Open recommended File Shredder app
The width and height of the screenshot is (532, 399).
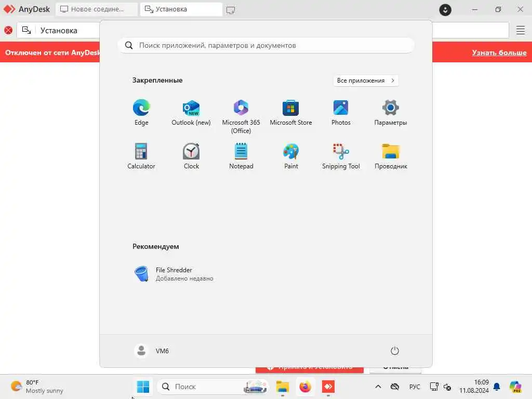174,274
